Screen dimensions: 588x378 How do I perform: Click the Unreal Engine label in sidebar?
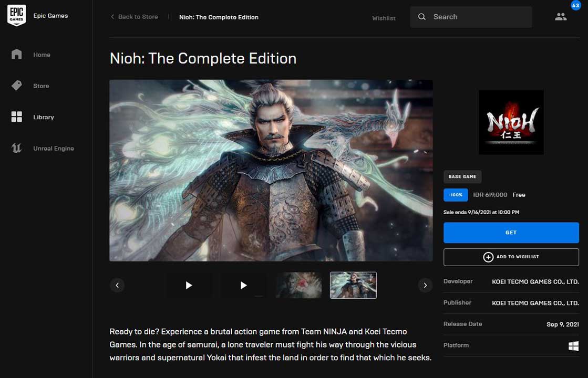pyautogui.click(x=53, y=149)
